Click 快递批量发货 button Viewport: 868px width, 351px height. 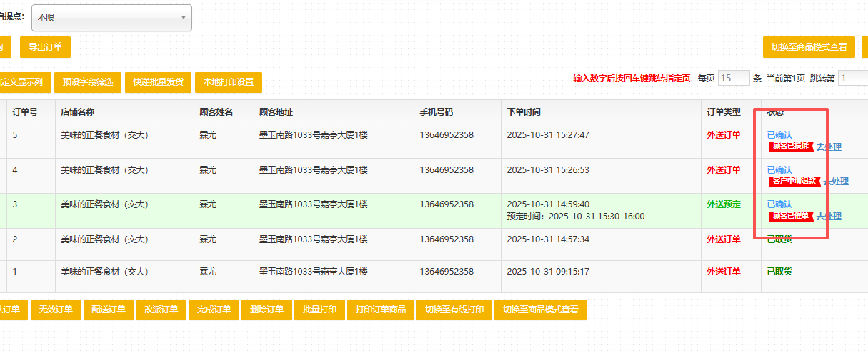point(157,82)
